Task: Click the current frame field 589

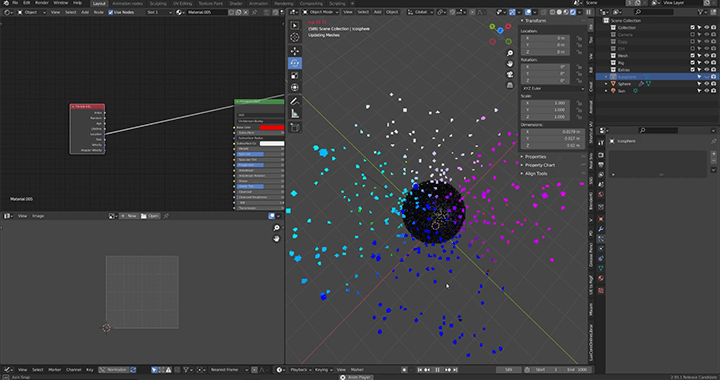Action: pyautogui.click(x=508, y=369)
